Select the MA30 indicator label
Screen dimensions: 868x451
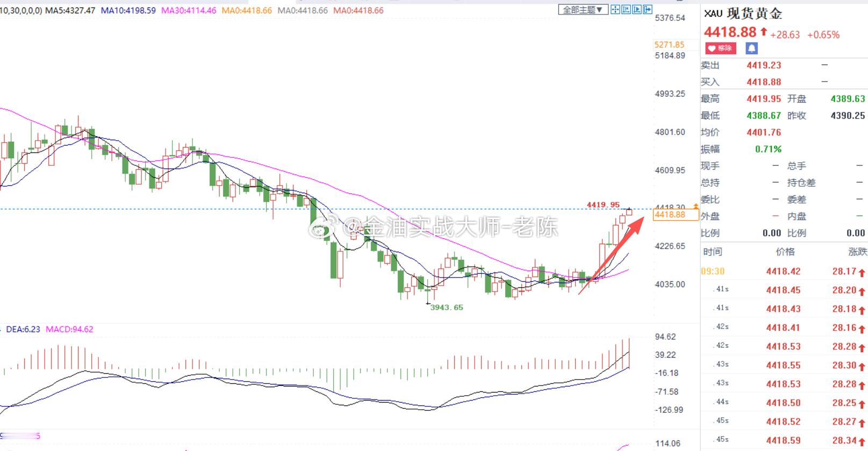pos(189,10)
